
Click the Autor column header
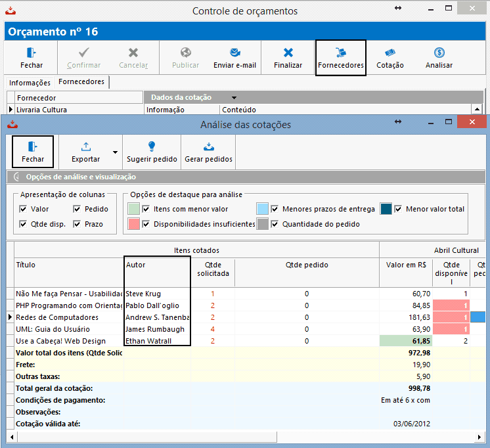(157, 273)
